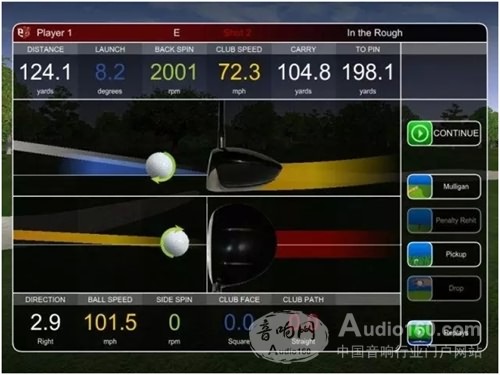Click the top-view golf ball spin indicator

(175, 242)
